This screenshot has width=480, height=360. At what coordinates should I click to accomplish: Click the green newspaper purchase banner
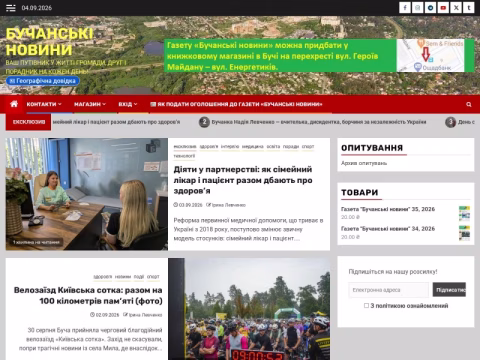point(319,56)
